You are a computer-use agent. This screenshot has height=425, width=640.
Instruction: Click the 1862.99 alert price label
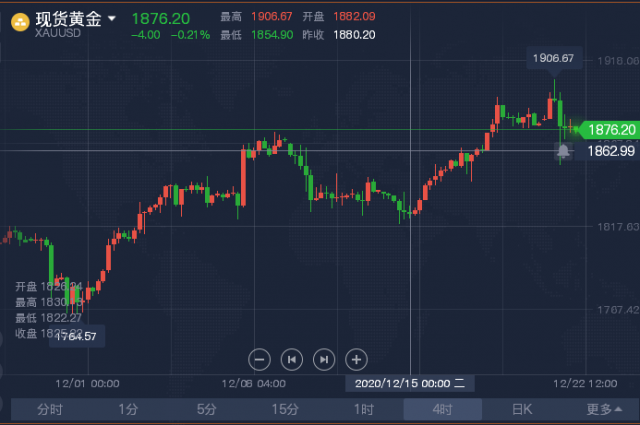[611, 151]
